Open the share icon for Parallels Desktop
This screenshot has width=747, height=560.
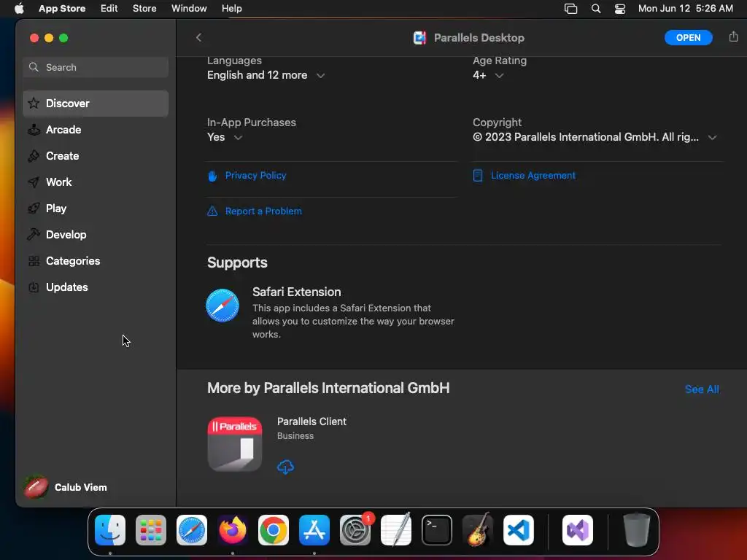click(x=733, y=36)
